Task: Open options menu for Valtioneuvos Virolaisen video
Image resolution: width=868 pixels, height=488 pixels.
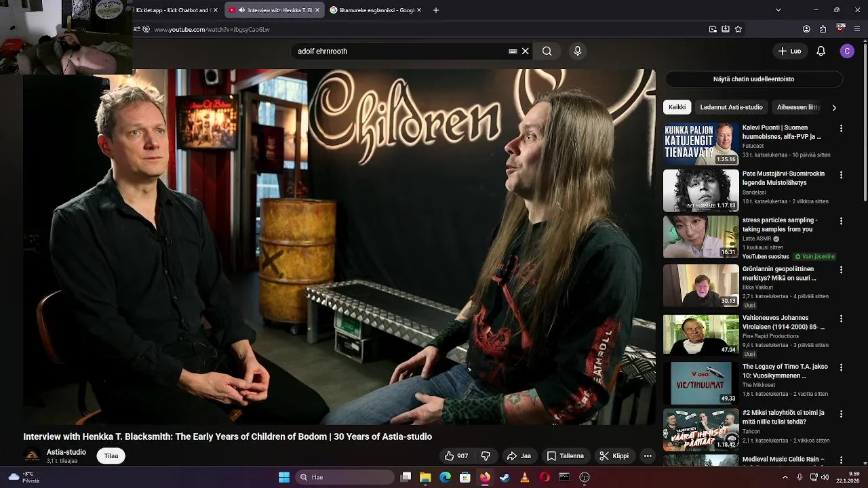Action: click(x=841, y=319)
